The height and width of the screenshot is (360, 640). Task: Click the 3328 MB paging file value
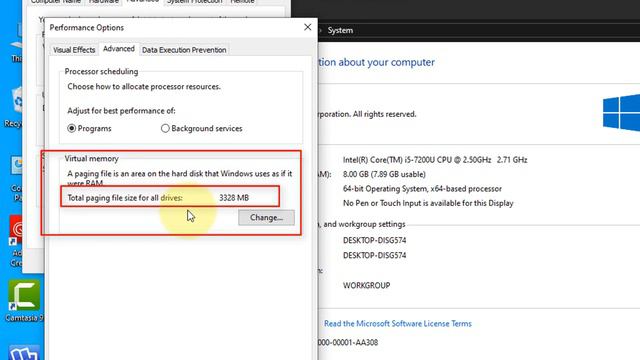coord(234,198)
